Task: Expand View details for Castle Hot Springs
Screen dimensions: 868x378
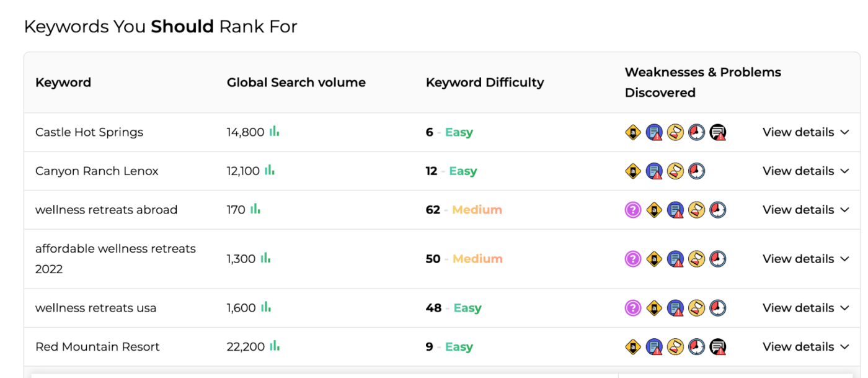Action: [805, 132]
